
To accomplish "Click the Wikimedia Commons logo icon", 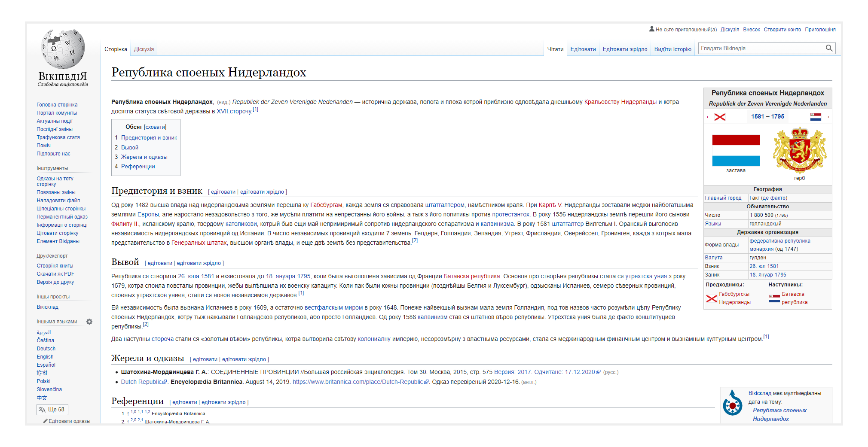I will coord(733,403).
